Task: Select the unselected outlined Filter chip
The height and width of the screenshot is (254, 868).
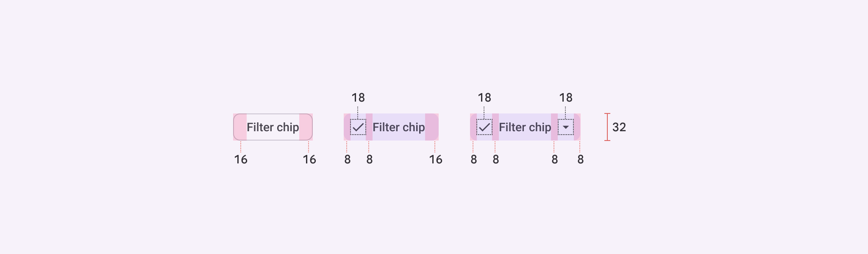Action: point(273,127)
